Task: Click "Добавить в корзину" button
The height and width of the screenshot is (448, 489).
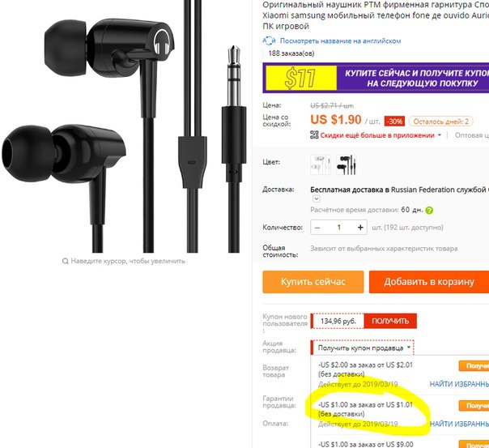Action: [429, 282]
